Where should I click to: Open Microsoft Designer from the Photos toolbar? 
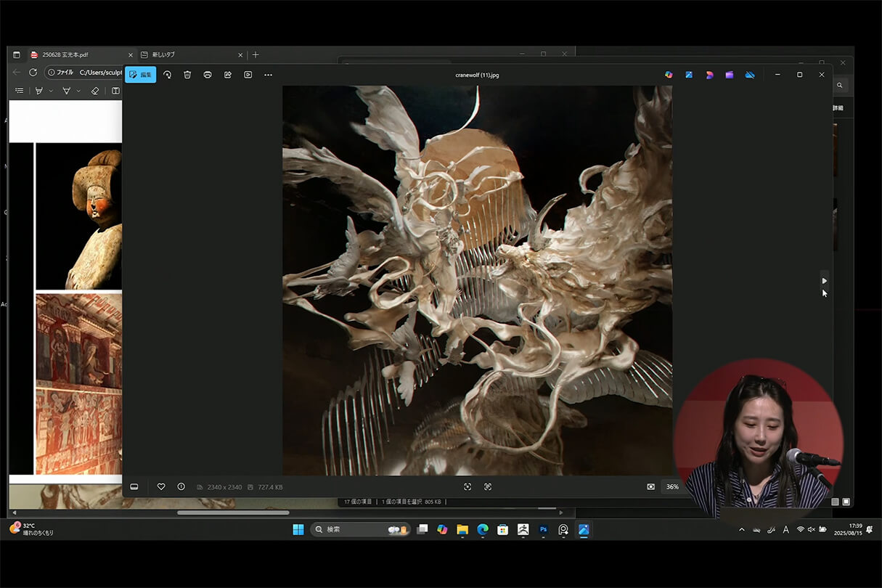[709, 75]
